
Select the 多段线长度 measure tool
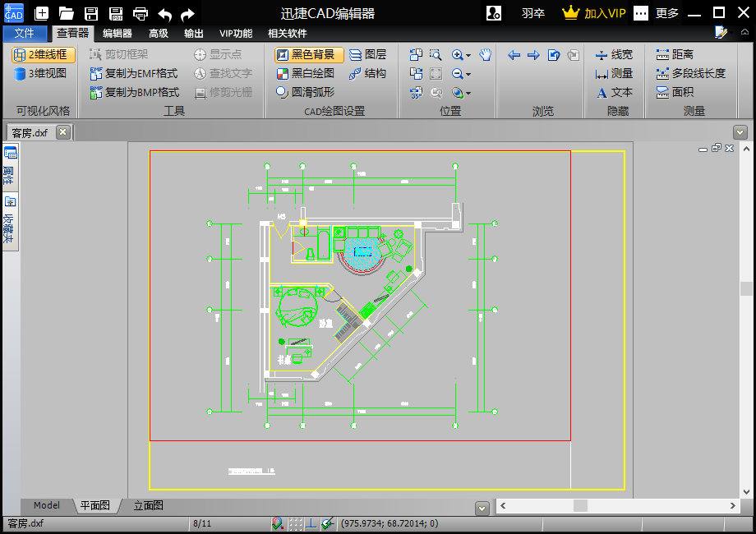click(x=691, y=73)
